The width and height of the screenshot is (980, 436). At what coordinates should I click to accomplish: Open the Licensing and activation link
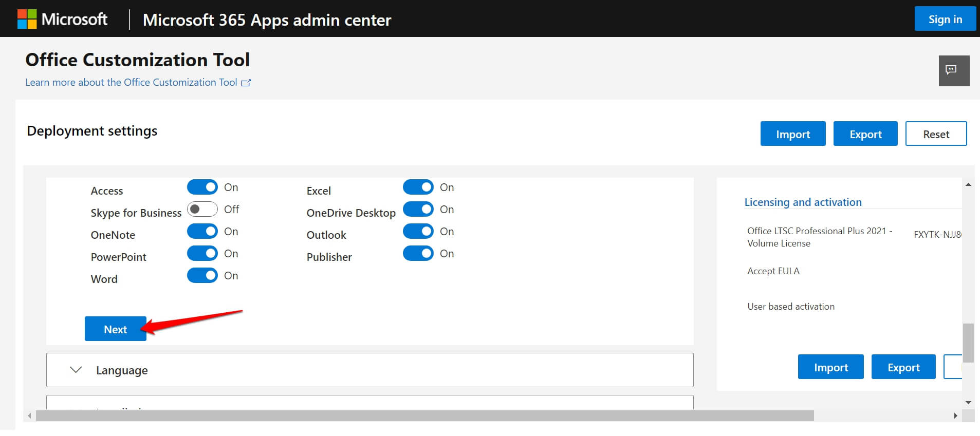point(803,202)
